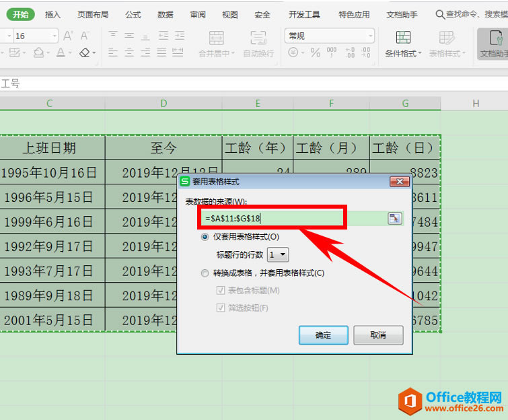Switch to the 视图 tab

coord(229,15)
